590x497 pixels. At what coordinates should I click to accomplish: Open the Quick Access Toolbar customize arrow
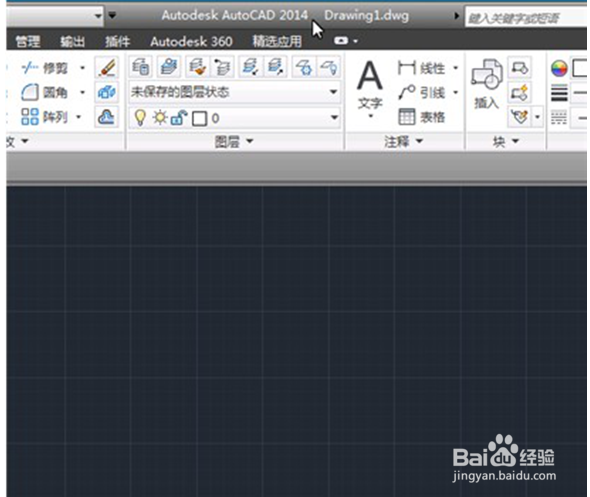click(x=112, y=15)
